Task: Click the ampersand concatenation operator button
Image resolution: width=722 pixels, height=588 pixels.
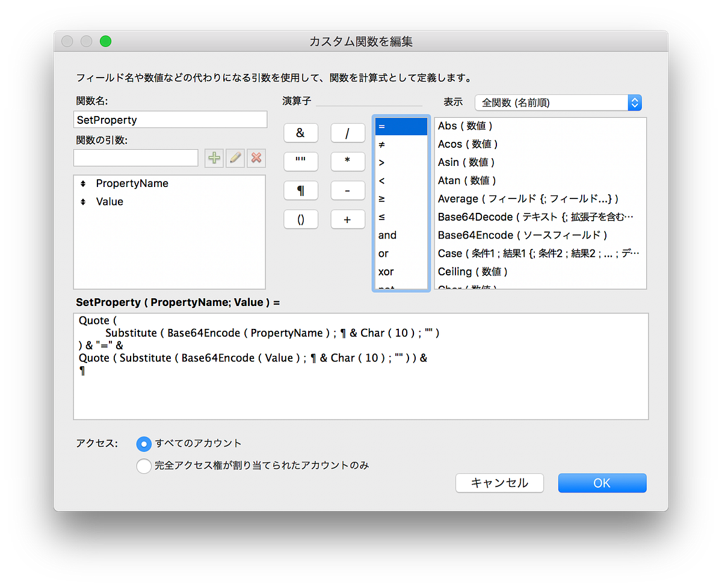Action: 301,133
